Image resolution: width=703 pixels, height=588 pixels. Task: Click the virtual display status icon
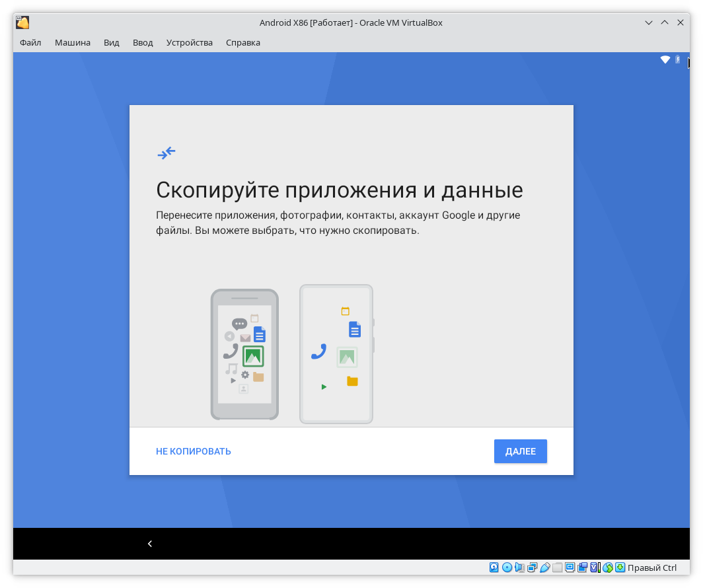click(x=570, y=568)
